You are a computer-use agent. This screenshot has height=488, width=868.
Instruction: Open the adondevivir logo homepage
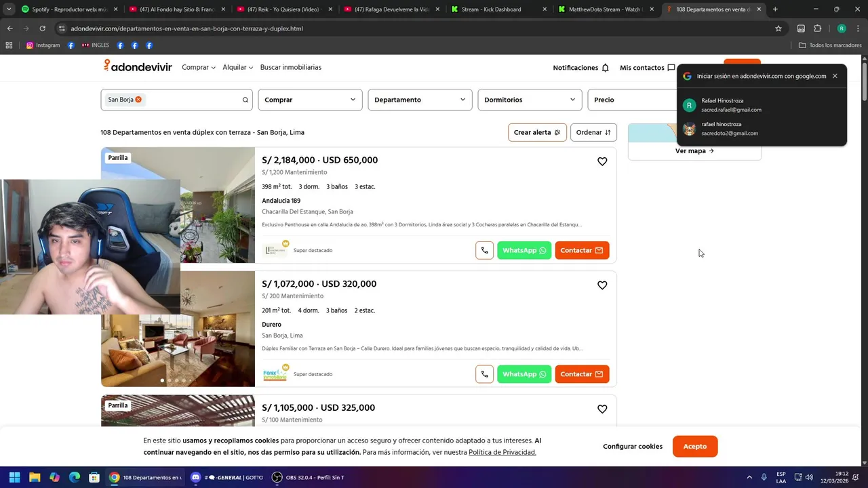[138, 66]
